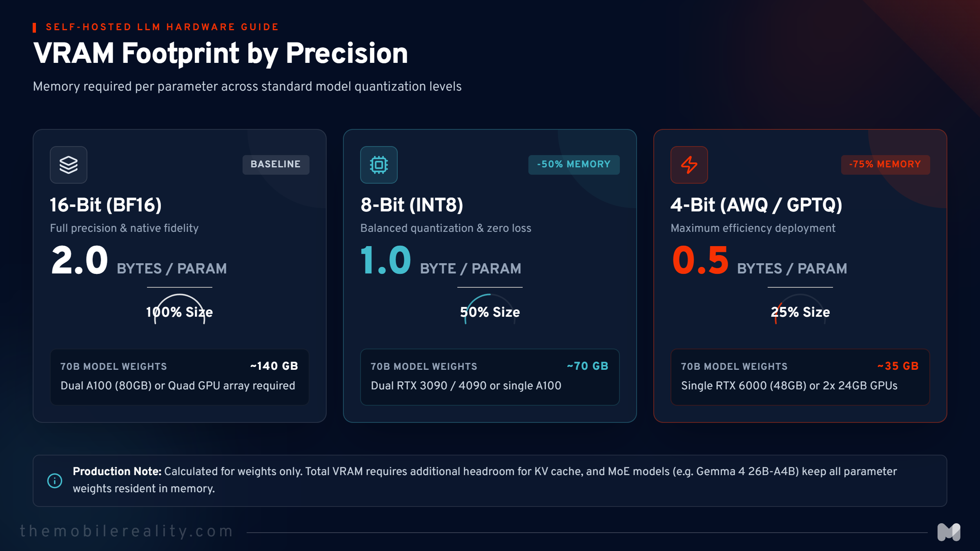
Task: Select the -75% MEMORY badge
Action: 886,164
